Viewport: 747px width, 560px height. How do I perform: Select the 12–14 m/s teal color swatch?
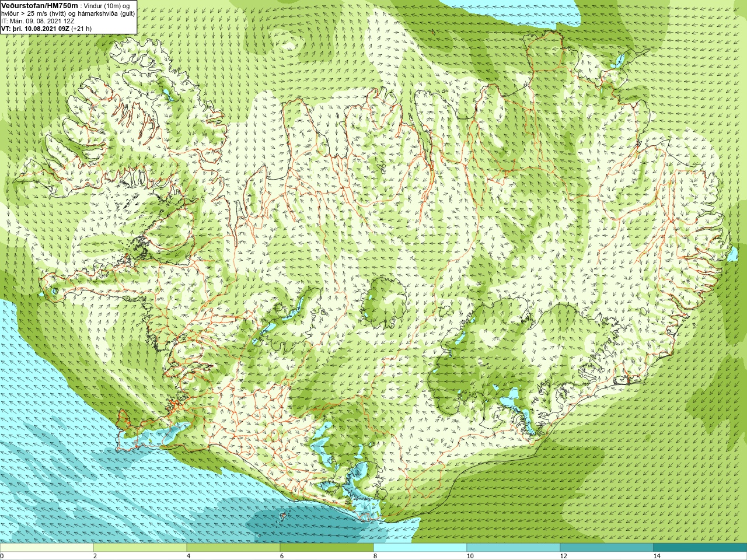click(x=607, y=548)
